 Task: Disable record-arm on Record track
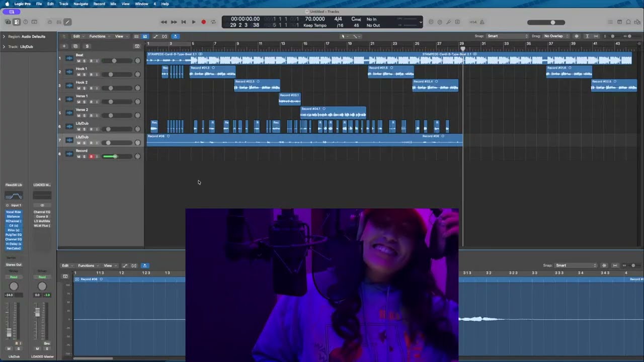pyautogui.click(x=91, y=156)
